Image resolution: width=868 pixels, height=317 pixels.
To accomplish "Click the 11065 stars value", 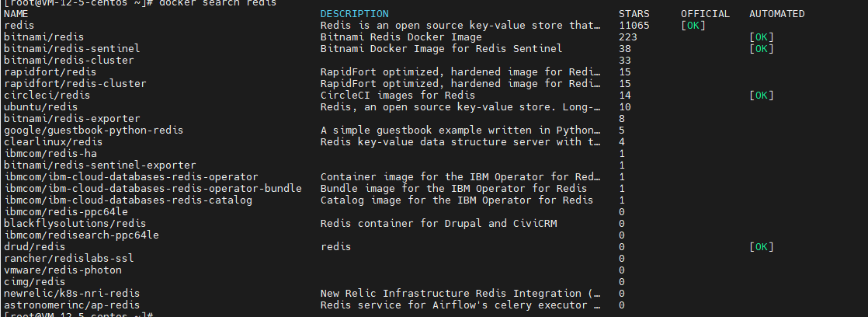I will (634, 26).
